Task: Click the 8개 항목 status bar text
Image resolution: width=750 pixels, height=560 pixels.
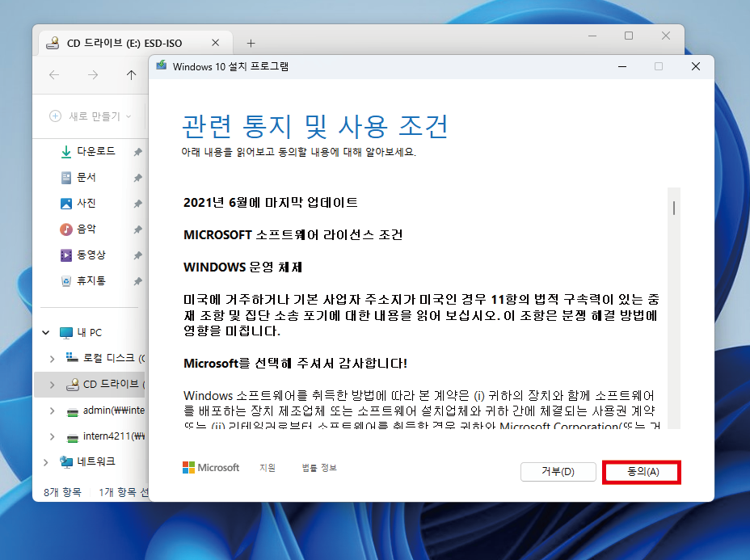Action: click(x=63, y=492)
